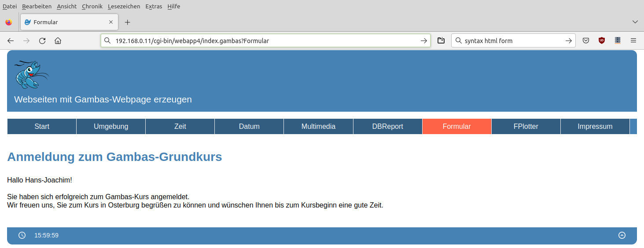Click the browser reload icon
Viewport: 644px width, 248px height.
click(x=42, y=41)
